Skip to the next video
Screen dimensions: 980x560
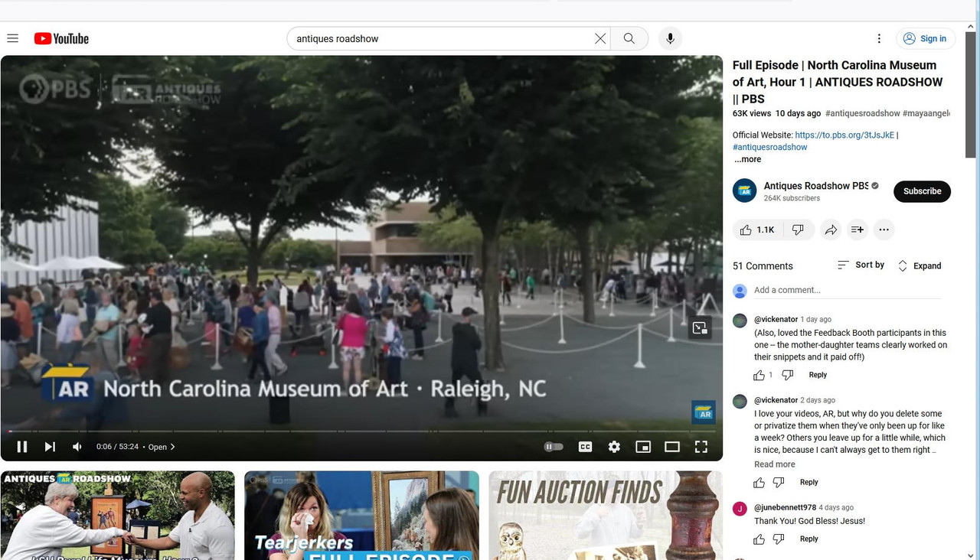pos(50,447)
